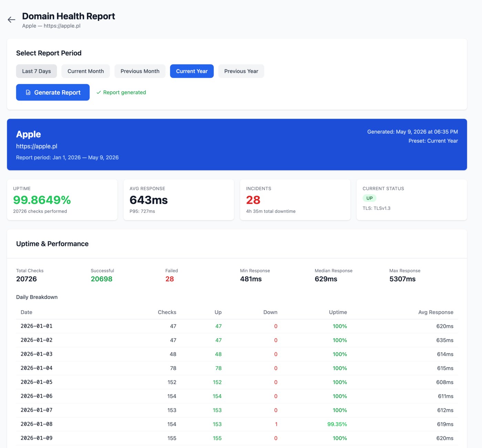Select the Last 7 Days period
Viewport: 482px width, 448px height.
pos(36,71)
